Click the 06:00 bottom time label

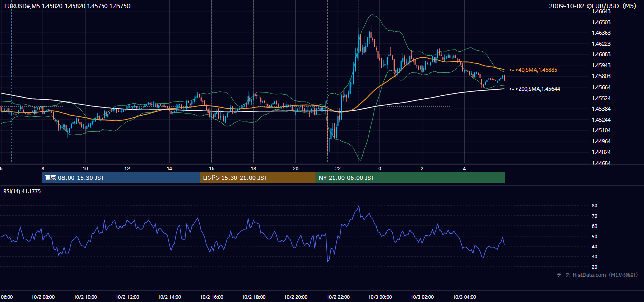6,297
